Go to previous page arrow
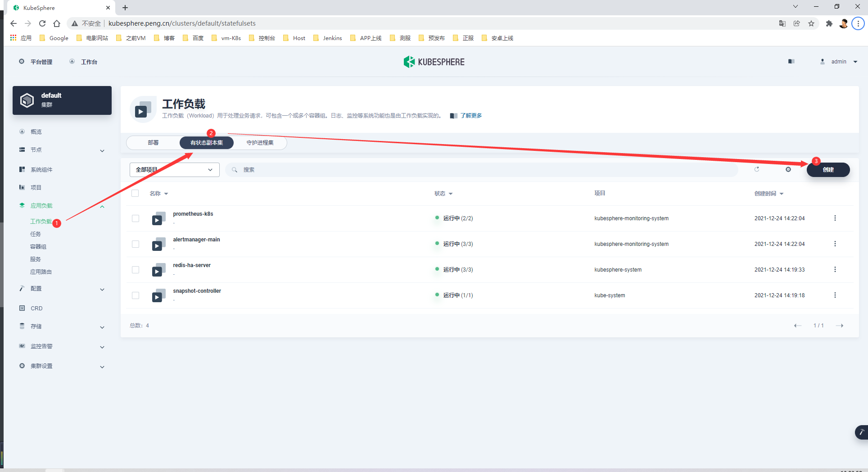This screenshot has width=868, height=472. [x=798, y=326]
